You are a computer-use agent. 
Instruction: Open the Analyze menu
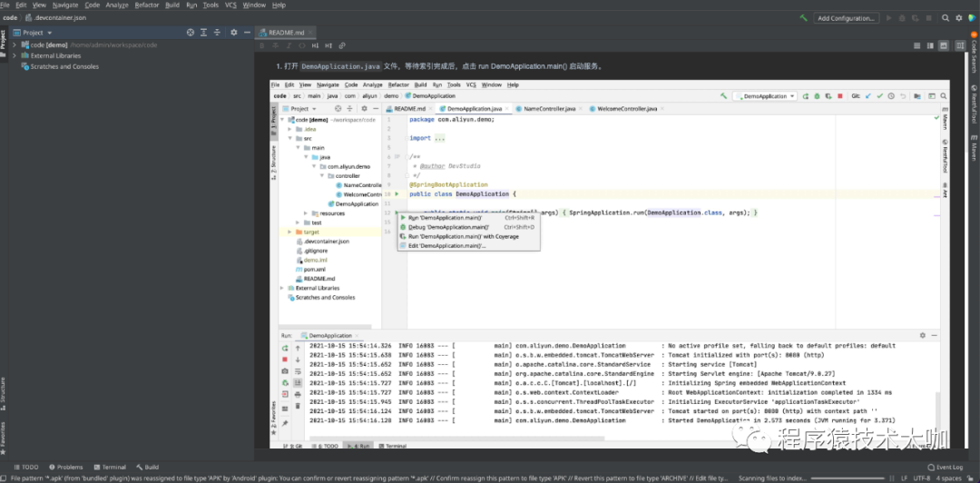click(117, 5)
